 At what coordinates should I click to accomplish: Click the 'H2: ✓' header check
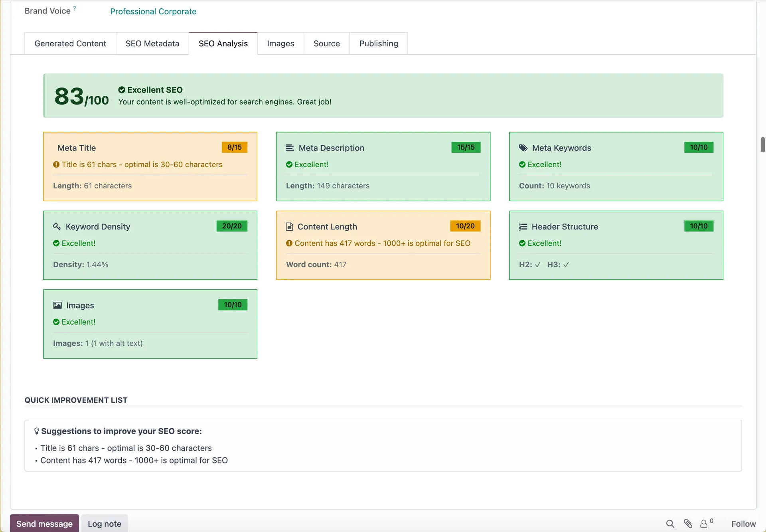[x=530, y=264]
